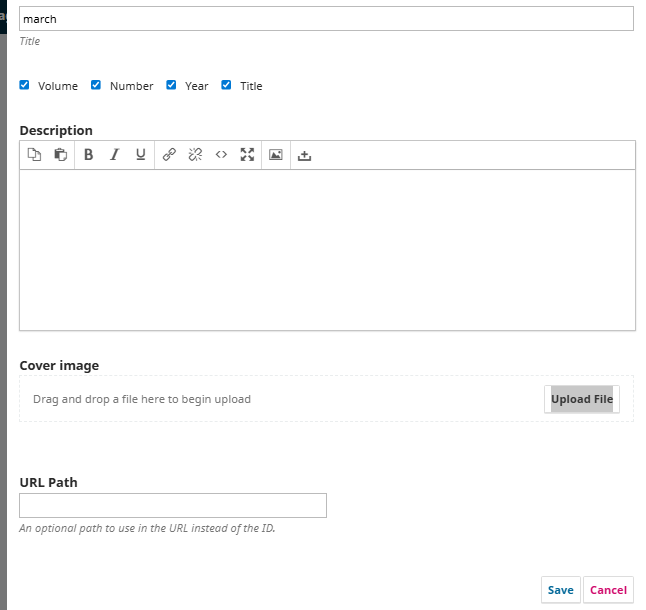Uncheck the Year checkbox
The image size is (646, 610).
point(171,85)
